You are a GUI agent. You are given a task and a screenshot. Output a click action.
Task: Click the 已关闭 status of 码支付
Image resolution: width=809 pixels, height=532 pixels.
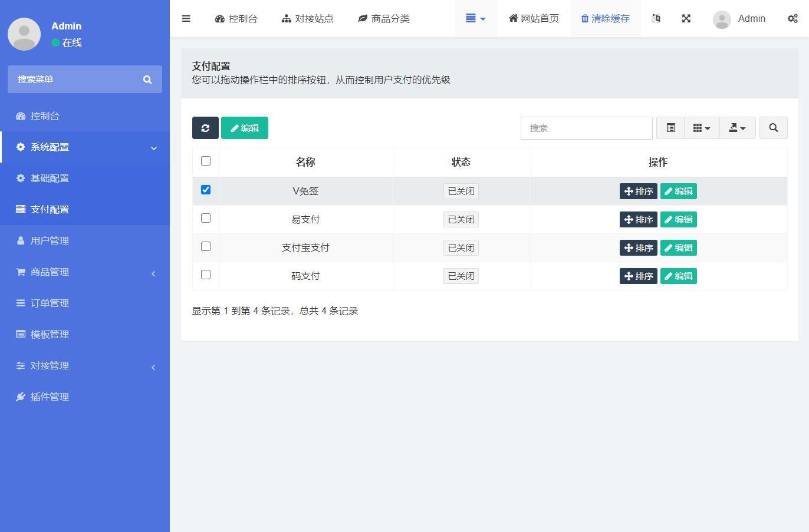click(461, 276)
